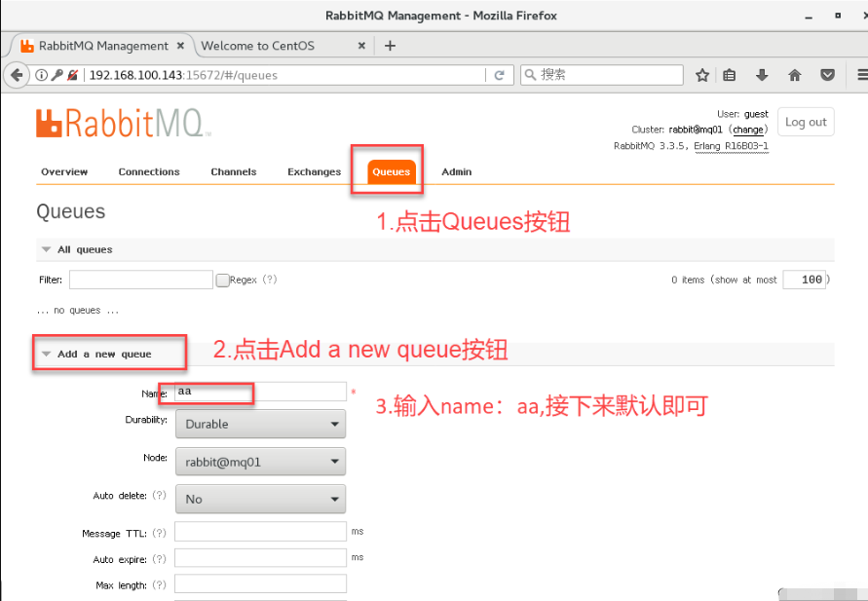Click the queue Name input field

tap(260, 392)
